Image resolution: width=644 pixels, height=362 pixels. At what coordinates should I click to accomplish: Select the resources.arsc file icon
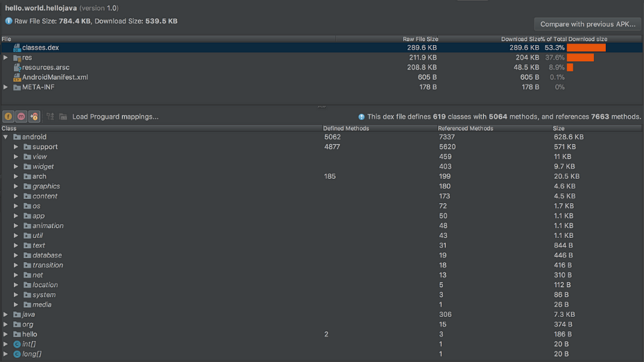[x=17, y=67]
